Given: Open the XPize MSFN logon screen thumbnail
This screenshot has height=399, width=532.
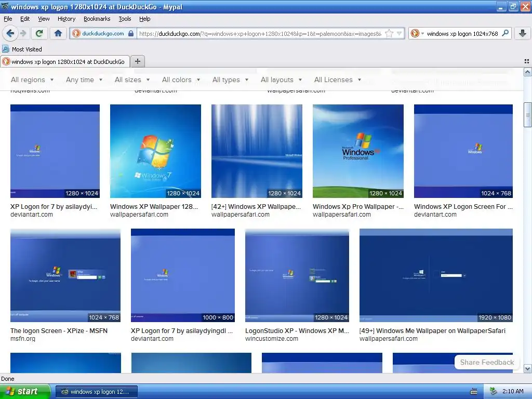Looking at the screenshot, I should [65, 275].
